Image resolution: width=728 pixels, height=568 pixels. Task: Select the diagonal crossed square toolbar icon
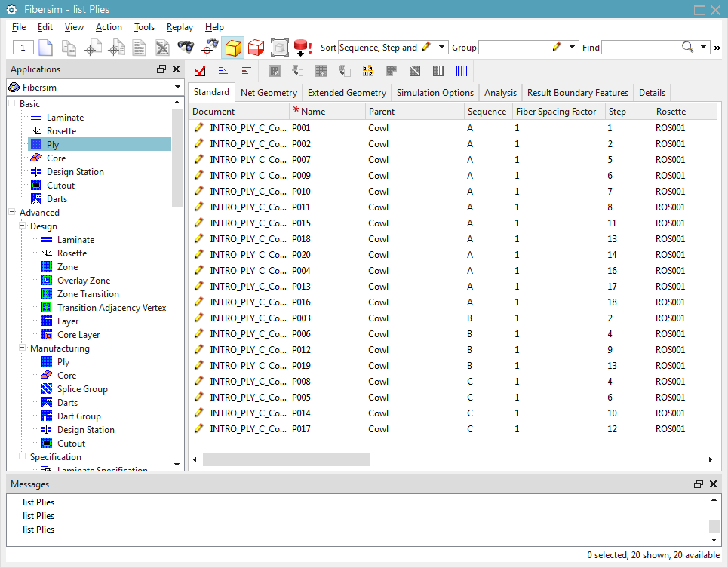click(414, 71)
